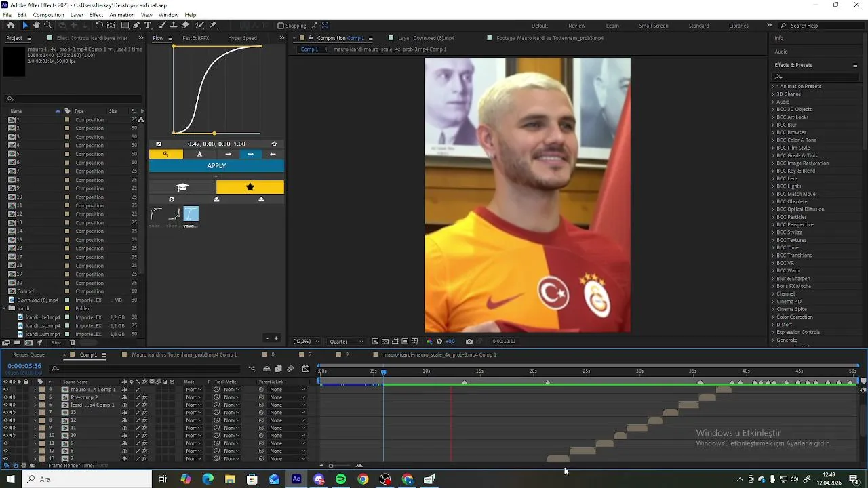Viewport: 868px width, 488px height.
Task: Open Flow starred presets yellow tab
Action: [x=250, y=187]
